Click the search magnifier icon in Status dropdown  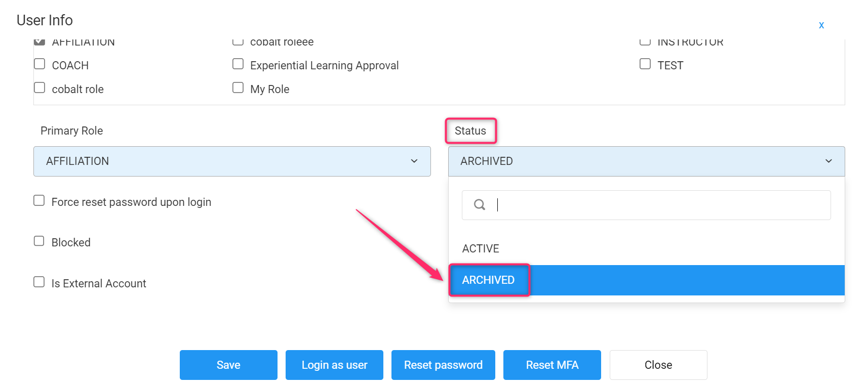[479, 204]
